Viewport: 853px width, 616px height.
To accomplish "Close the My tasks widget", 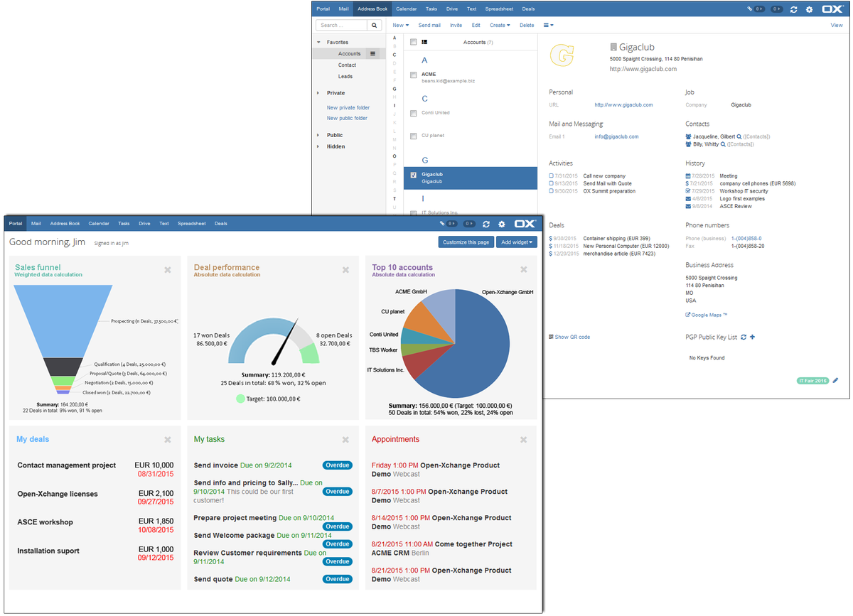I will [x=345, y=440].
